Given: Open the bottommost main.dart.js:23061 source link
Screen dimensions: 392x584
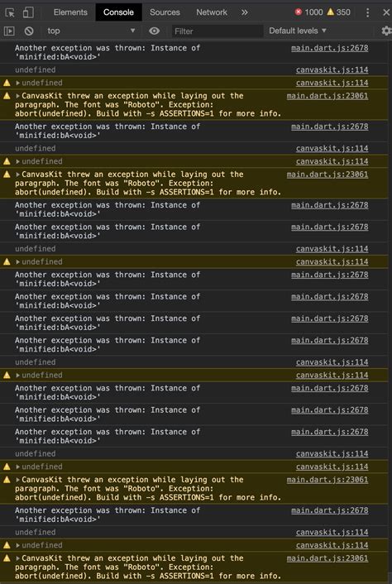Looking at the screenshot, I should (327, 558).
